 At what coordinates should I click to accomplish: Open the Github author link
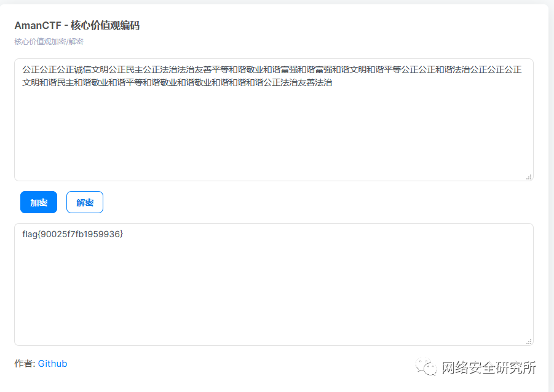click(52, 363)
